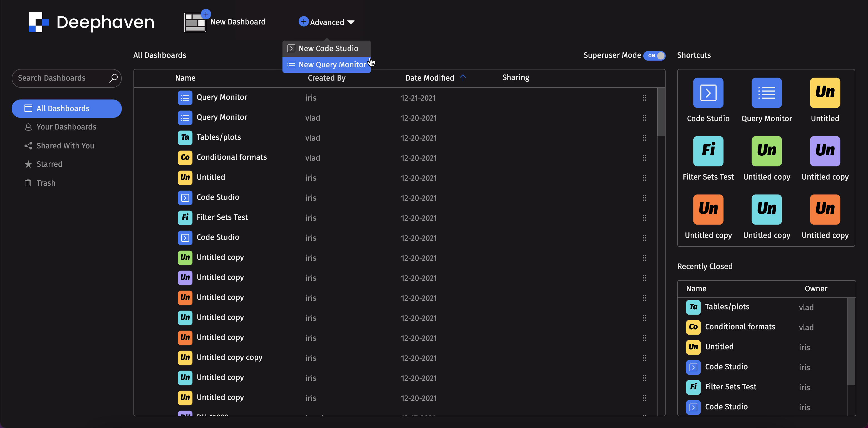The image size is (868, 428).
Task: Open row options for iris's Query Monitor
Action: 644,98
